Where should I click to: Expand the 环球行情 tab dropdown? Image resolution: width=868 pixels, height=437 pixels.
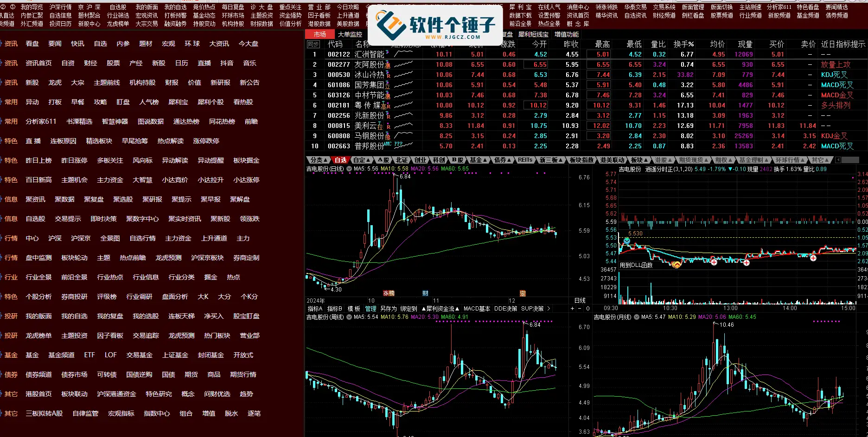click(x=790, y=160)
